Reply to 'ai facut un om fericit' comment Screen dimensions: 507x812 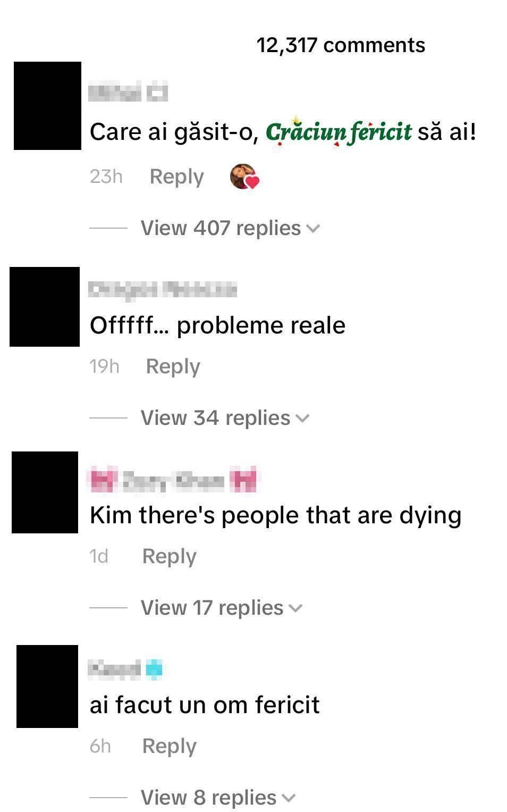coord(170,746)
